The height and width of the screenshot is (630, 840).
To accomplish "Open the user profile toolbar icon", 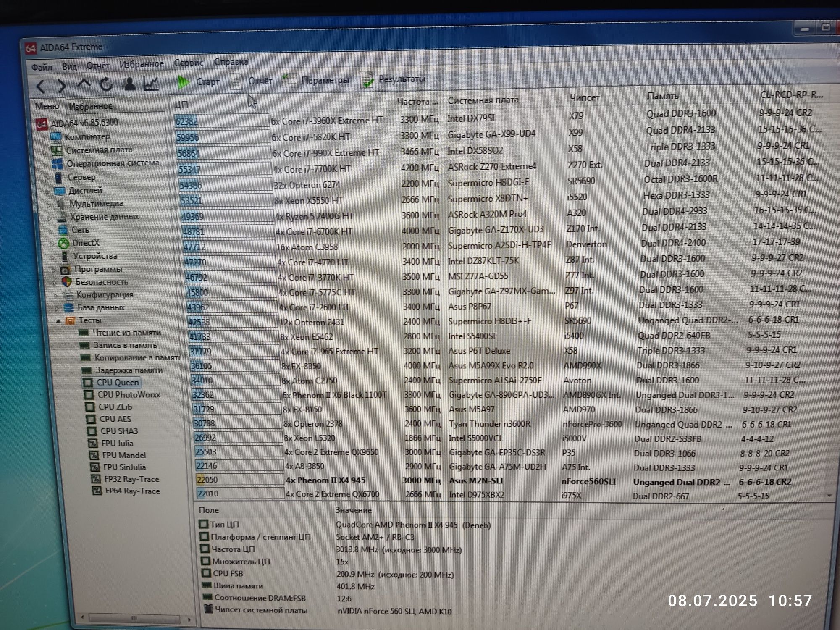I will pyautogui.click(x=129, y=84).
